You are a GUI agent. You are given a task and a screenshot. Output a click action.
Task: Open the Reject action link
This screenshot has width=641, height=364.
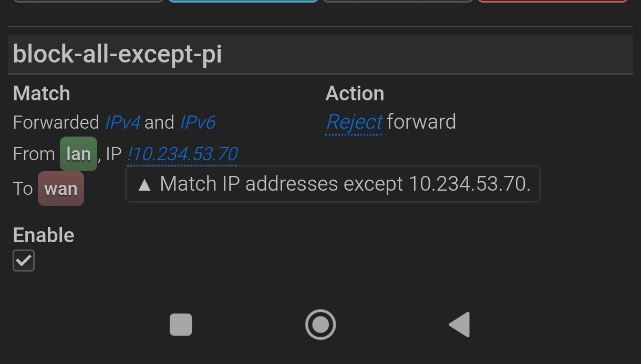click(x=354, y=122)
